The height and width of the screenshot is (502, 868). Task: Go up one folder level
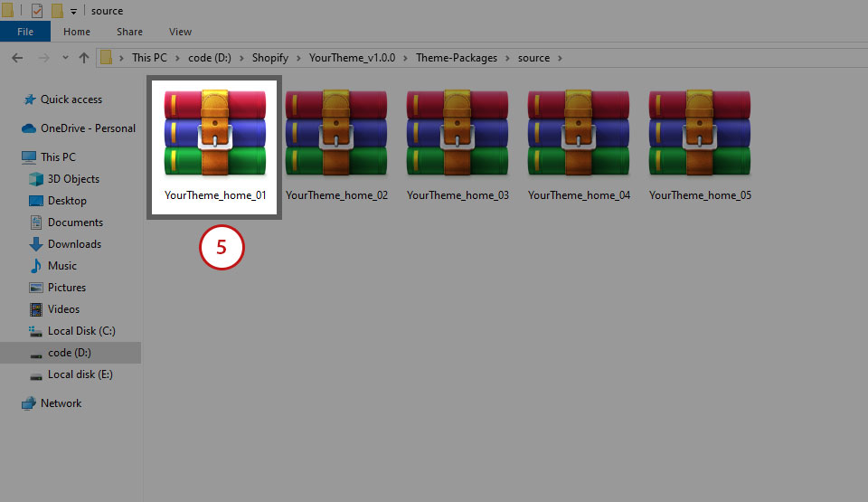[84, 58]
